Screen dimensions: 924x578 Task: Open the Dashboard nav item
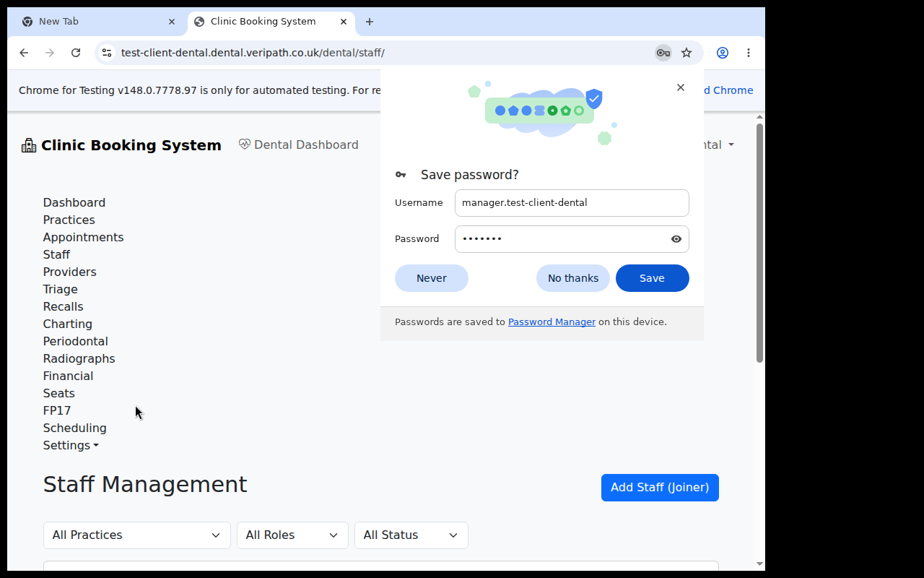(x=74, y=202)
